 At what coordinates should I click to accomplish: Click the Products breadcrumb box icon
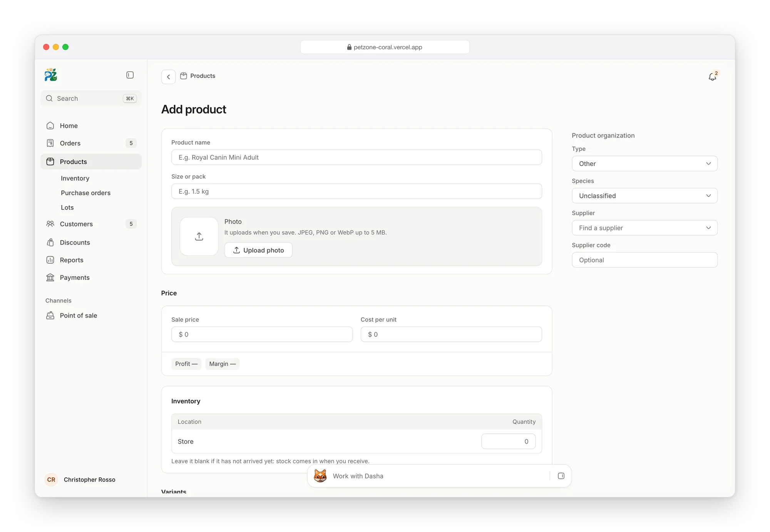(x=184, y=76)
